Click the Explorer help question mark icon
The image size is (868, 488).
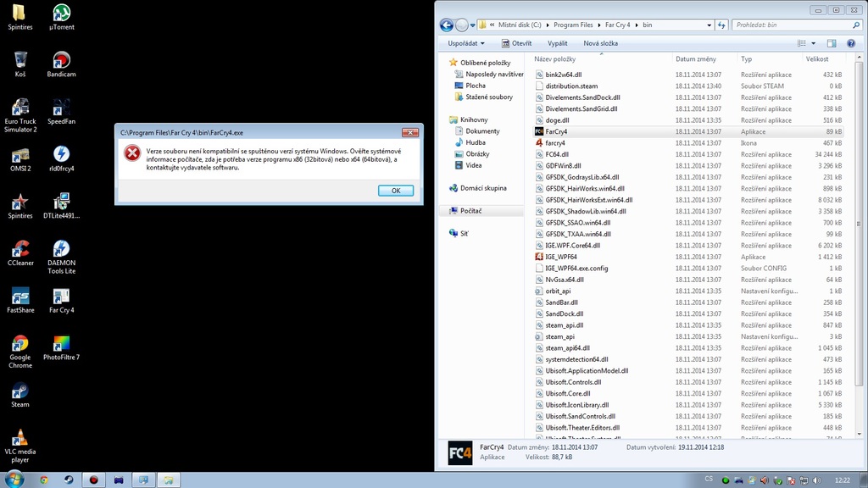(849, 43)
